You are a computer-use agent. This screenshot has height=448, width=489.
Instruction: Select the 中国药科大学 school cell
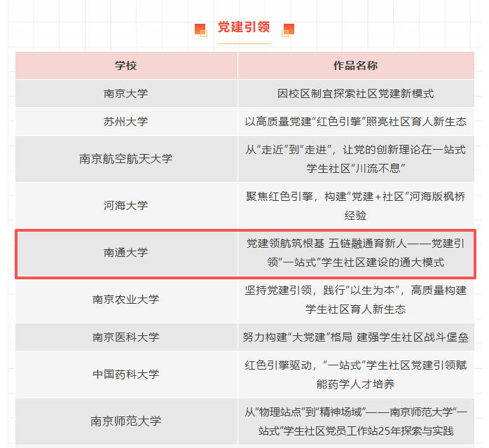pyautogui.click(x=126, y=374)
